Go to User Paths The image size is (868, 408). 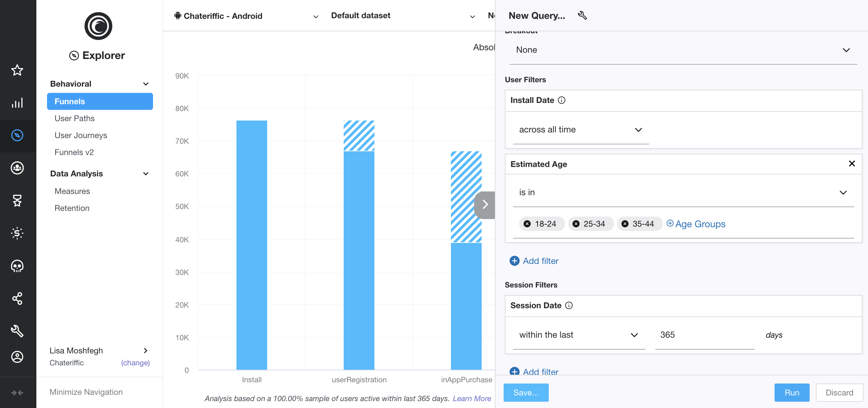74,118
